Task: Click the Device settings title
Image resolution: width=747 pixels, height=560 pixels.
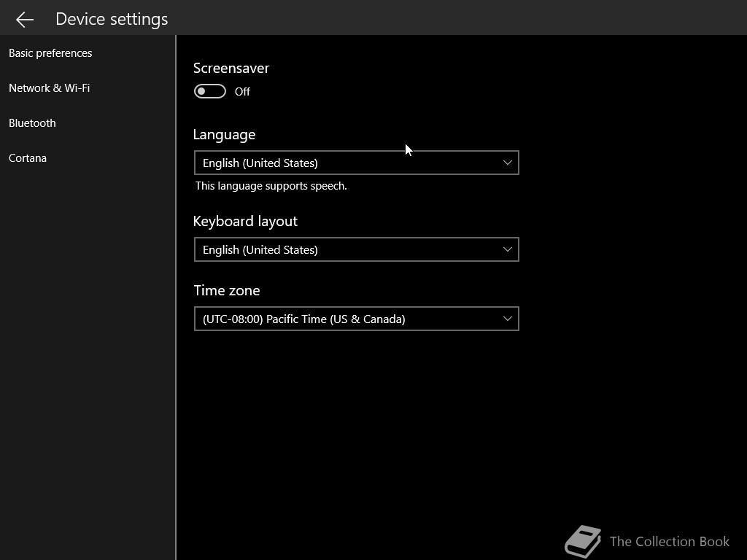Action: [112, 19]
